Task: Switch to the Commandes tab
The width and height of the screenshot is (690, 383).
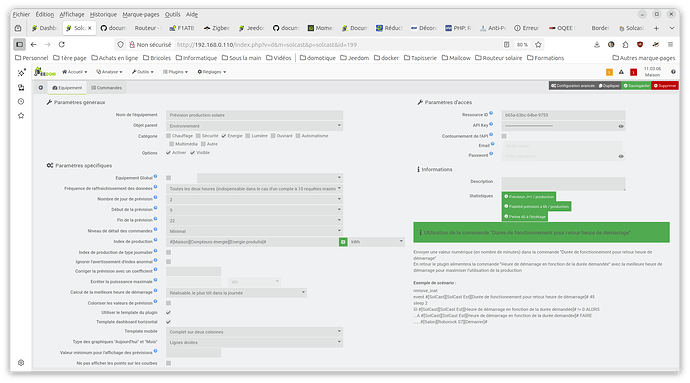Action: [106, 88]
